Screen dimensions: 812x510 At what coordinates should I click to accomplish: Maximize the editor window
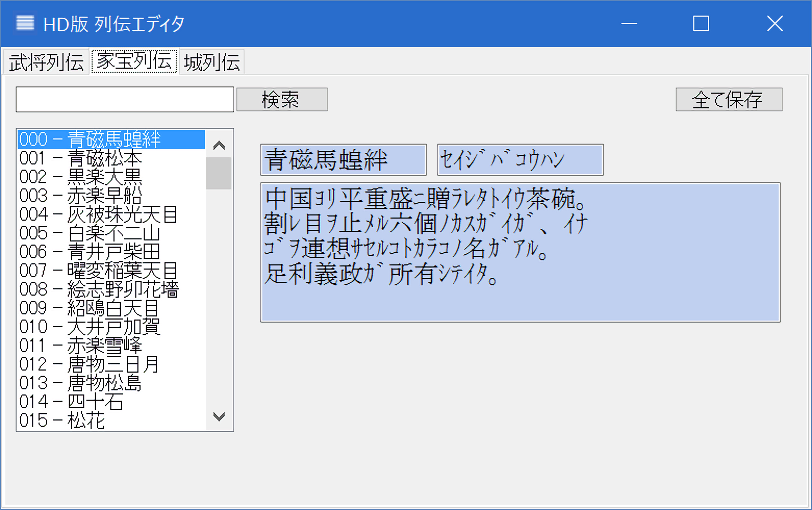click(x=701, y=23)
